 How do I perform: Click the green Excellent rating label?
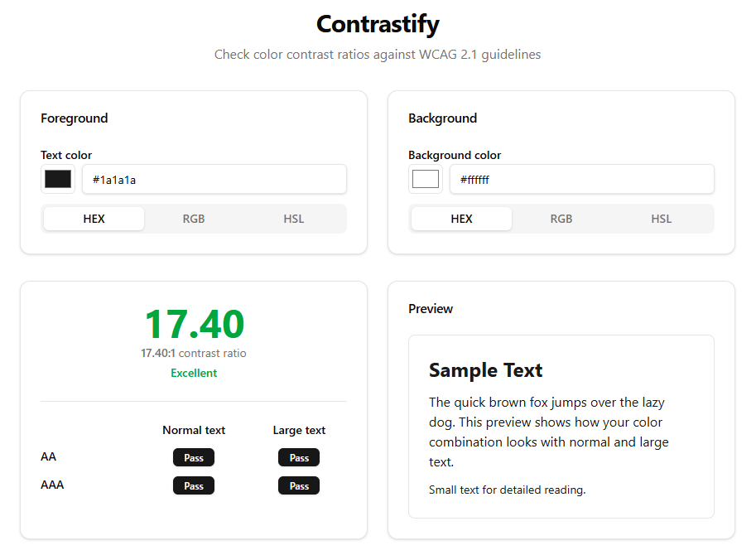click(x=194, y=374)
